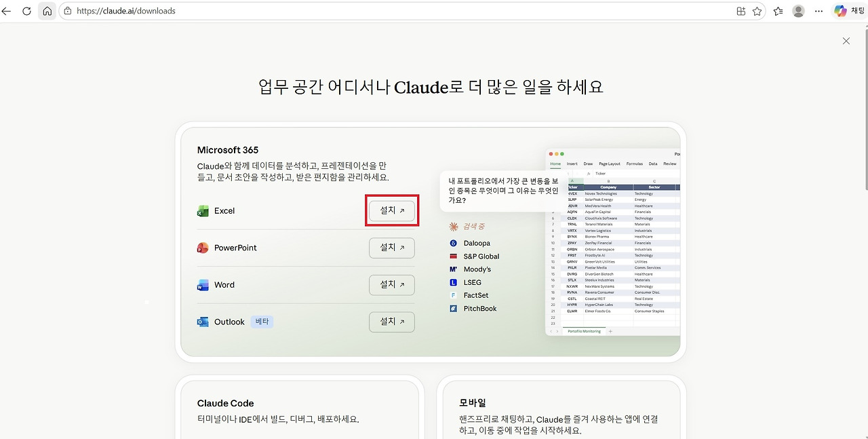Click the Excel spreadsheet preview image
Image resolution: width=868 pixels, height=439 pixels.
[x=612, y=242]
